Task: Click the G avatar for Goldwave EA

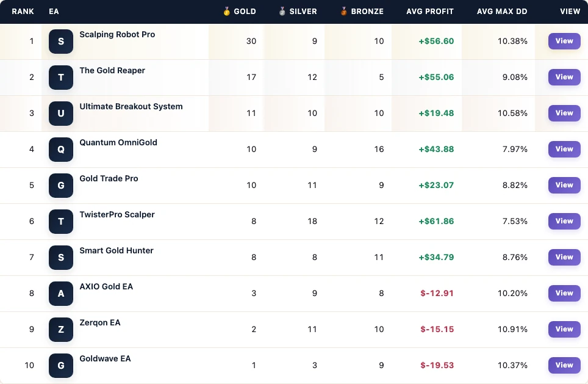Action: point(61,366)
